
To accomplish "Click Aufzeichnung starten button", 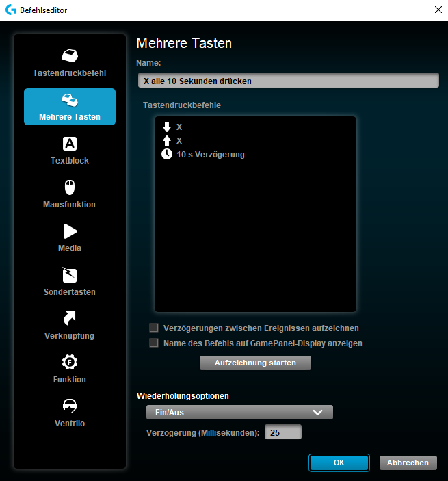I will (255, 363).
